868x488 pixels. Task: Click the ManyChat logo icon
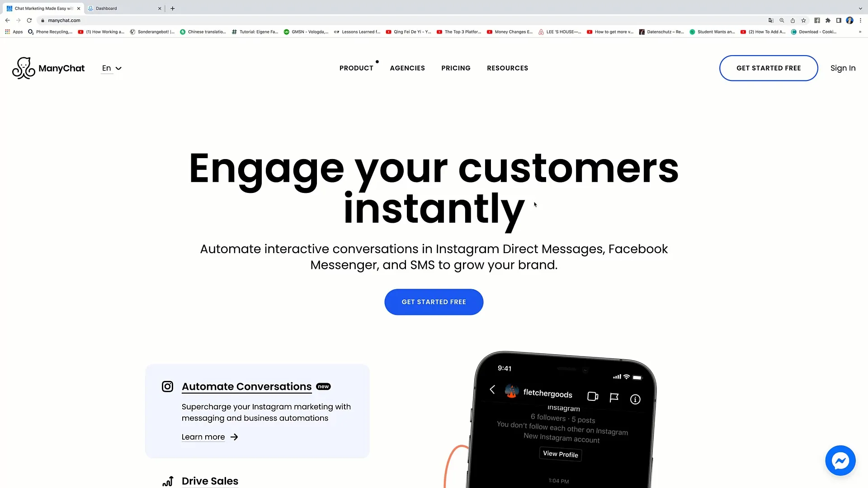click(x=23, y=67)
